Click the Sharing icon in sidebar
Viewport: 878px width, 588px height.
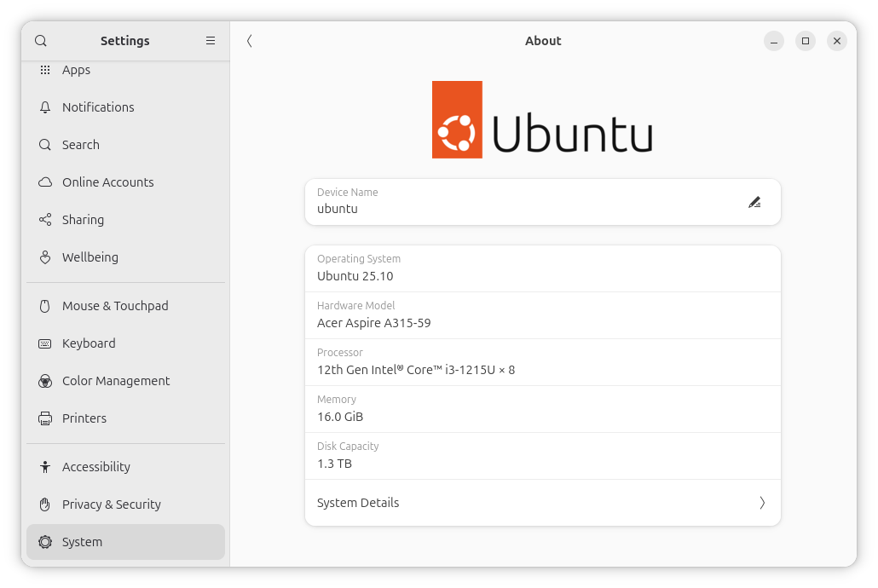click(45, 220)
